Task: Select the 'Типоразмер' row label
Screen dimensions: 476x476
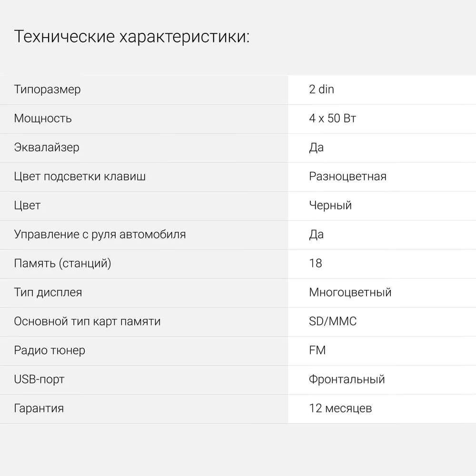Action: click(47, 89)
